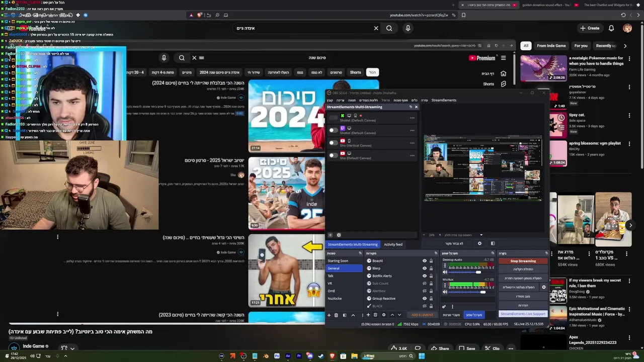Hide the BoazAI source with eye icon
Screen dimensions: 644x362
(x=425, y=261)
